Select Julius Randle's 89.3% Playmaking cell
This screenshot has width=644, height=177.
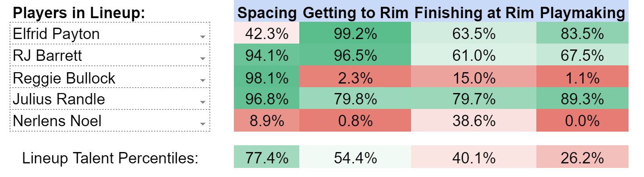click(583, 99)
